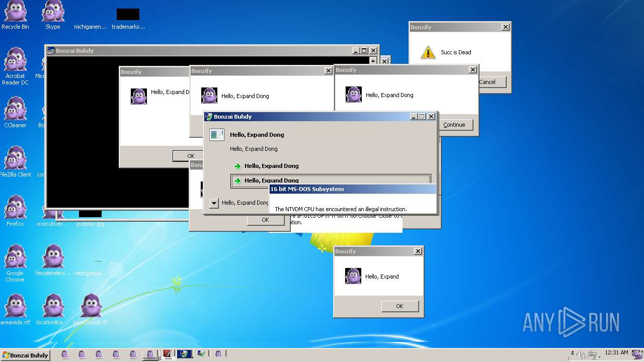Close the Succ is Dead Bonzify dialog
This screenshot has width=644, height=362.
[506, 27]
